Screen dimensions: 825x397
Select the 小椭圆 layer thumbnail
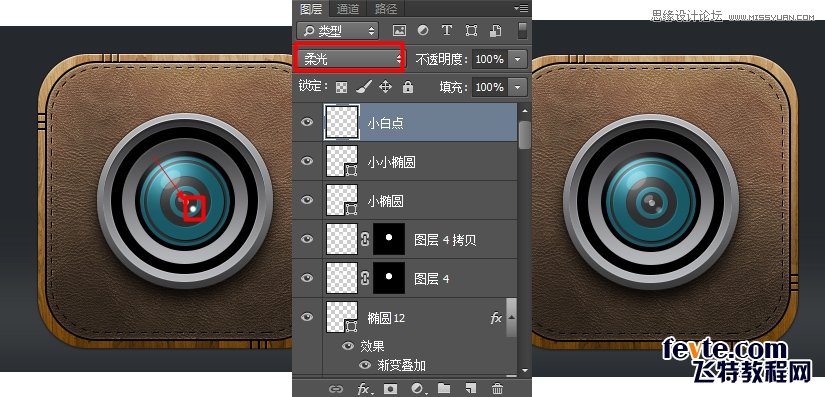tap(342, 200)
